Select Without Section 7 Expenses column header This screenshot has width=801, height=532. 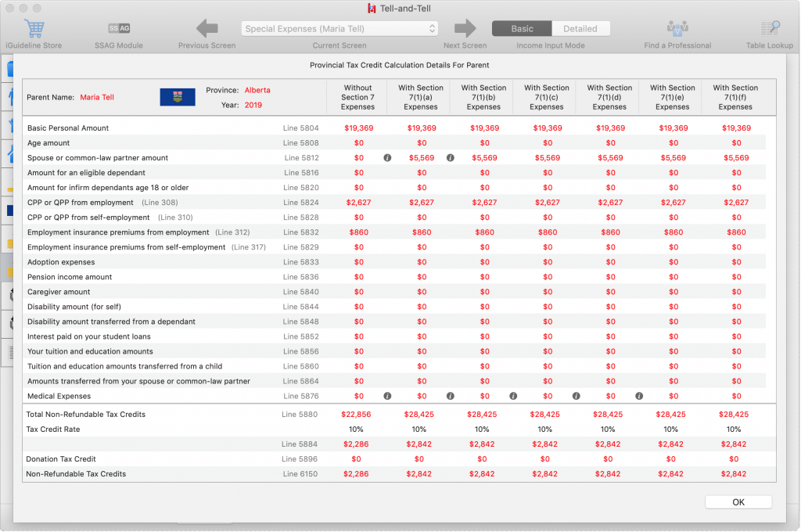tap(357, 97)
